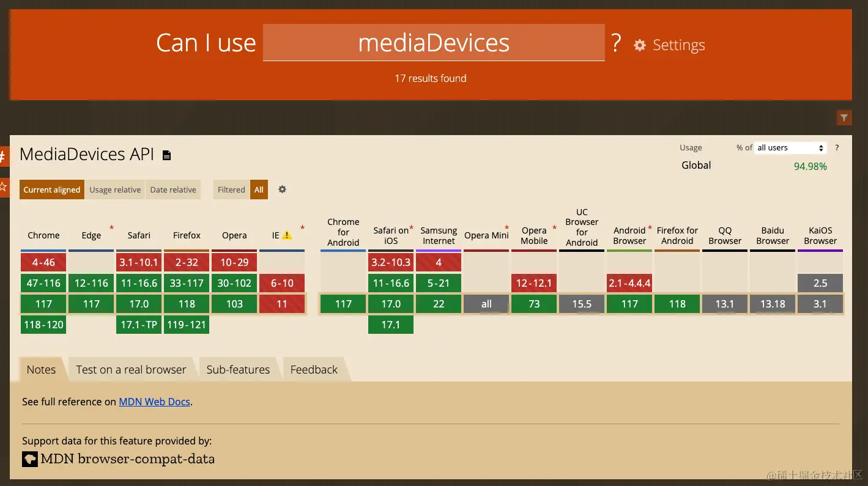Screen dimensions: 868x486
Task: Click UC Browser 15.5 cell
Action: [x=582, y=304]
